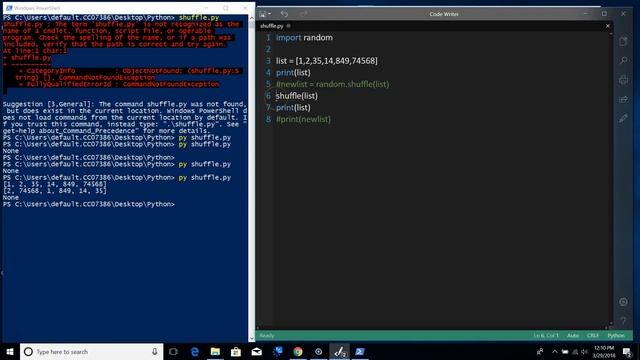This screenshot has height=360, width=640.
Task: Open Microsoft Edge from the taskbar
Action: (195, 351)
